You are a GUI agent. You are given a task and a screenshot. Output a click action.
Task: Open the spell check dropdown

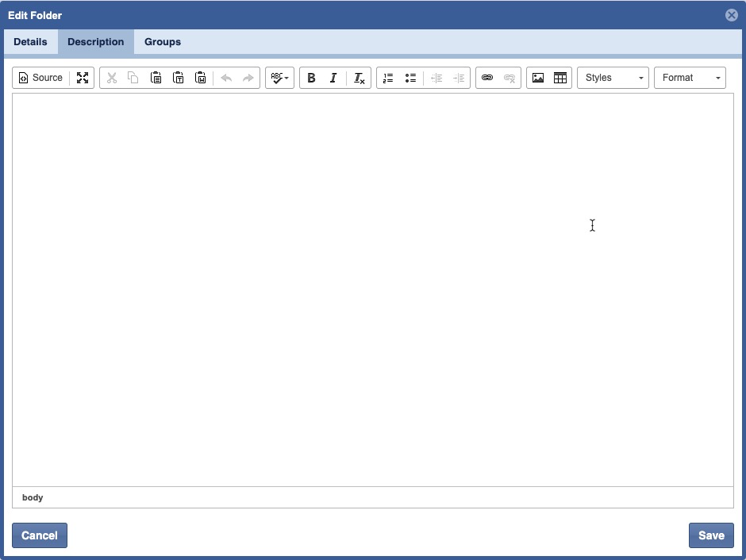(x=279, y=78)
